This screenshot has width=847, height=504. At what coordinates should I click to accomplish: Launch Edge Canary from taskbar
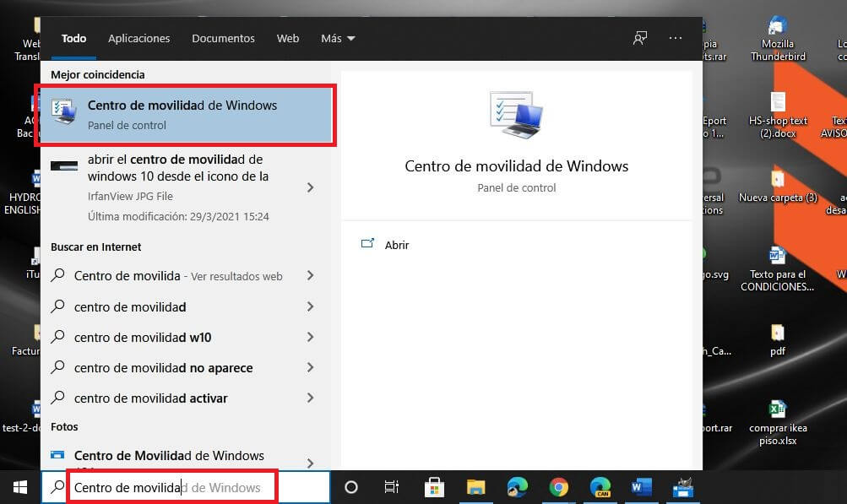pyautogui.click(x=600, y=487)
